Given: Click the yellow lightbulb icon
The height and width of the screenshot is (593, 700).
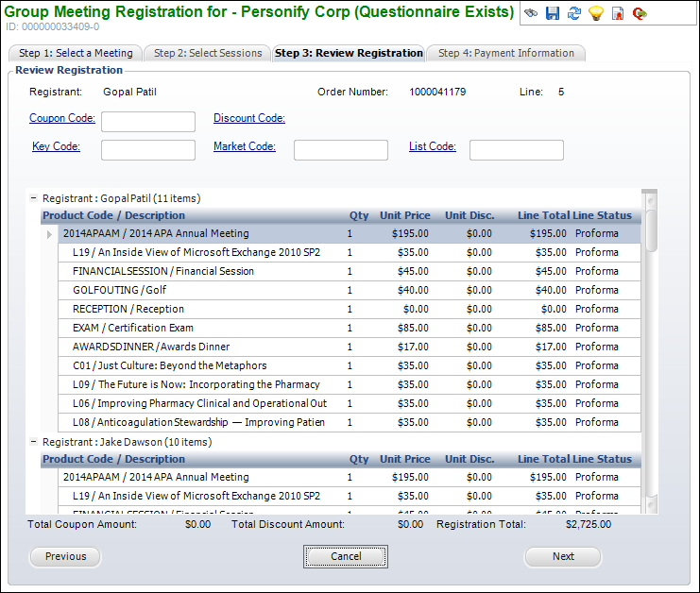Looking at the screenshot, I should pyautogui.click(x=596, y=13).
